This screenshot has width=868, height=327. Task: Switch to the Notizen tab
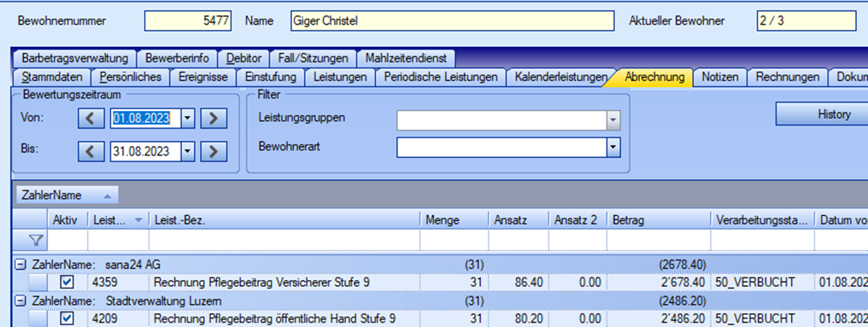pos(719,77)
